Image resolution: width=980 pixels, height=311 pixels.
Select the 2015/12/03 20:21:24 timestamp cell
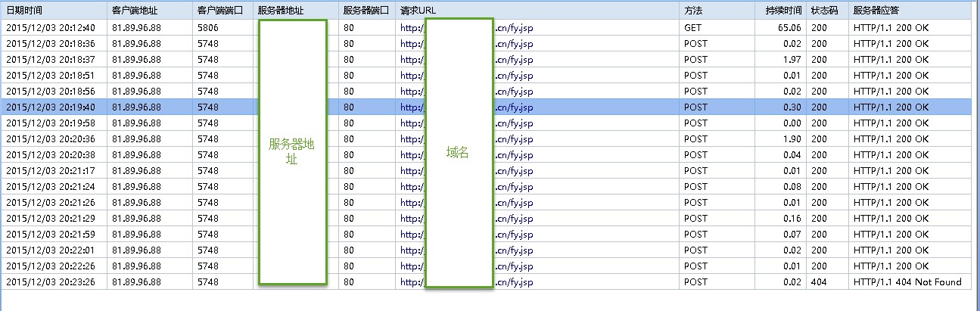pyautogui.click(x=51, y=186)
